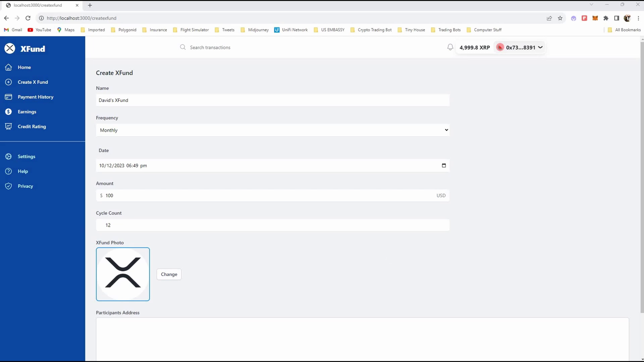Click the XFund logo icon in sidebar
Viewport: 644px width, 362px height.
pos(10,49)
